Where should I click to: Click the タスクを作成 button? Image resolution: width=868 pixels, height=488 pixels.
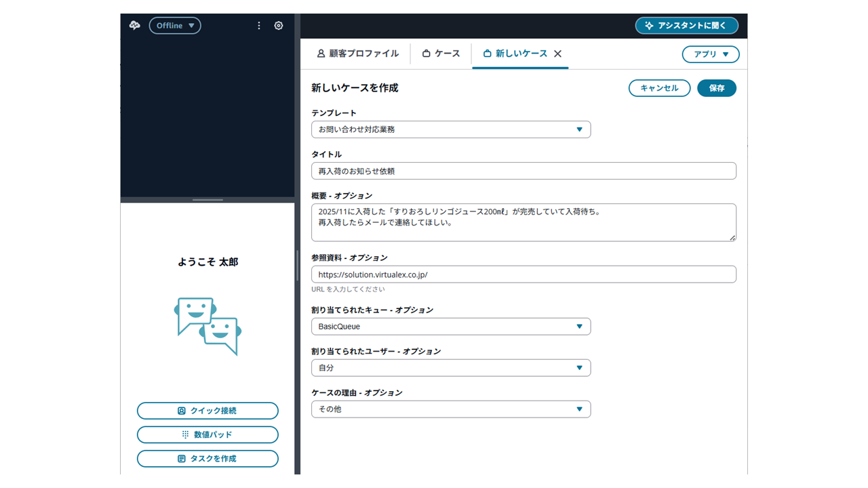[x=208, y=459]
